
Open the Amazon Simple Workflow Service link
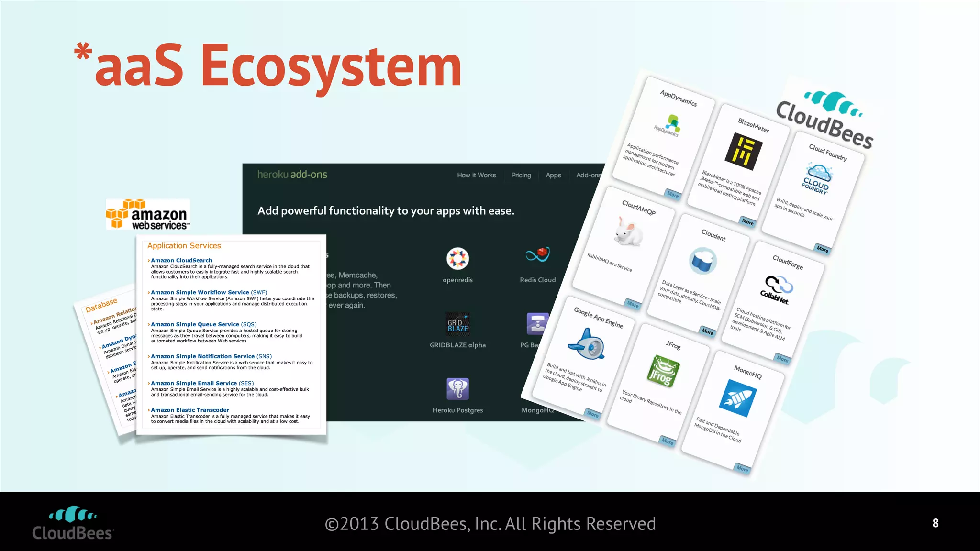click(209, 292)
